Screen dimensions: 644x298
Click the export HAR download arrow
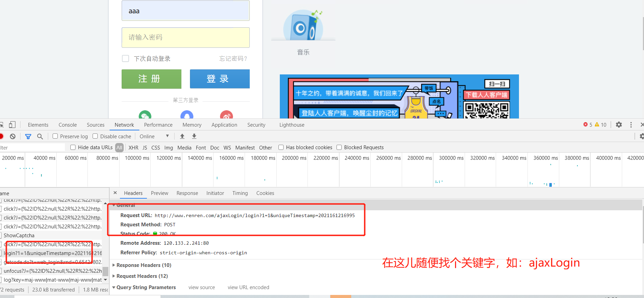[x=194, y=136]
